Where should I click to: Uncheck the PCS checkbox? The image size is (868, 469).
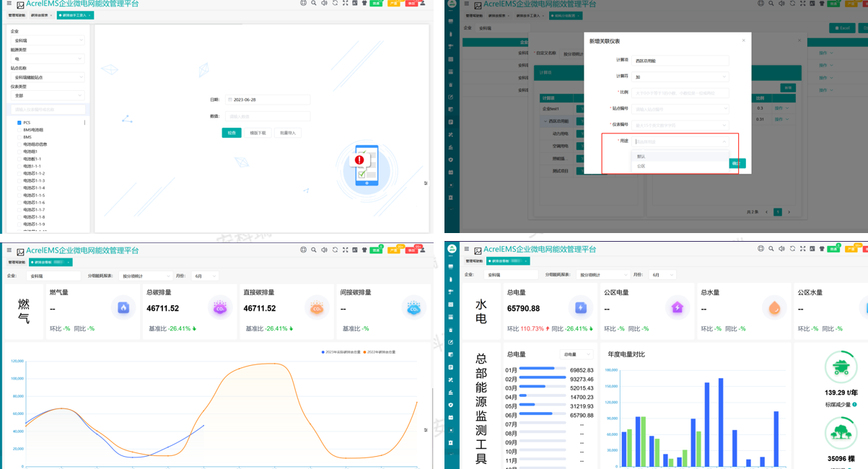click(19, 123)
